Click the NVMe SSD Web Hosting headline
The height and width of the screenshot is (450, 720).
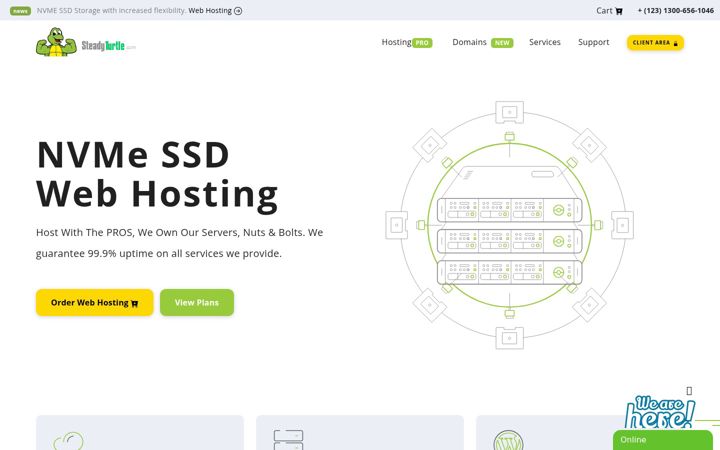pos(158,176)
